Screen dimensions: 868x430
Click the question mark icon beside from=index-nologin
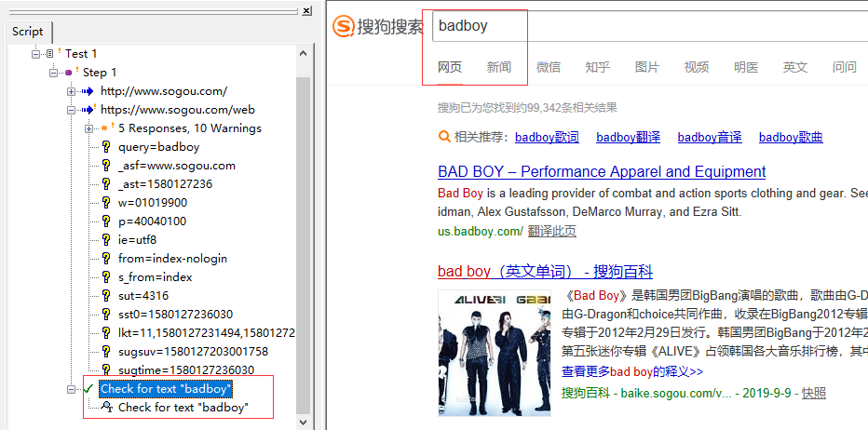tap(106, 259)
